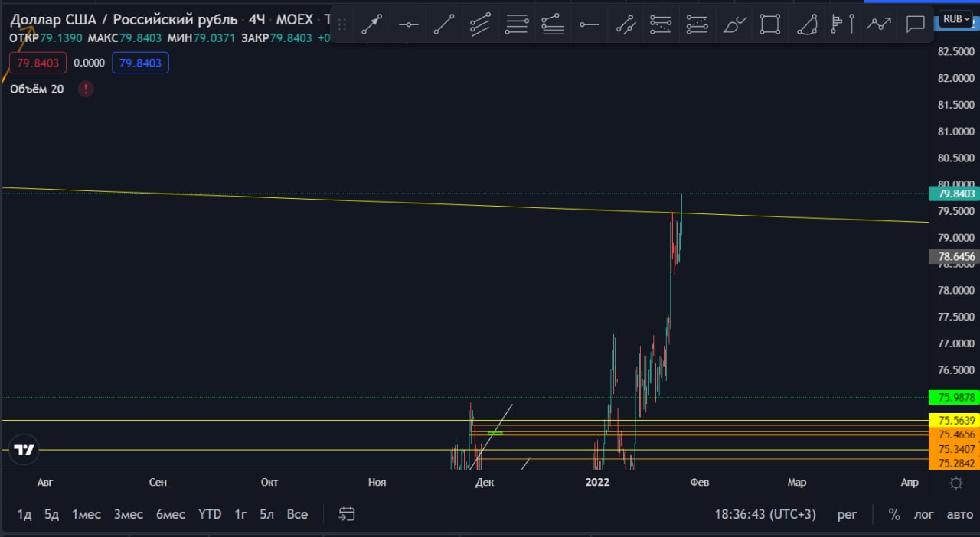Open chart settings gear icon

click(x=955, y=483)
